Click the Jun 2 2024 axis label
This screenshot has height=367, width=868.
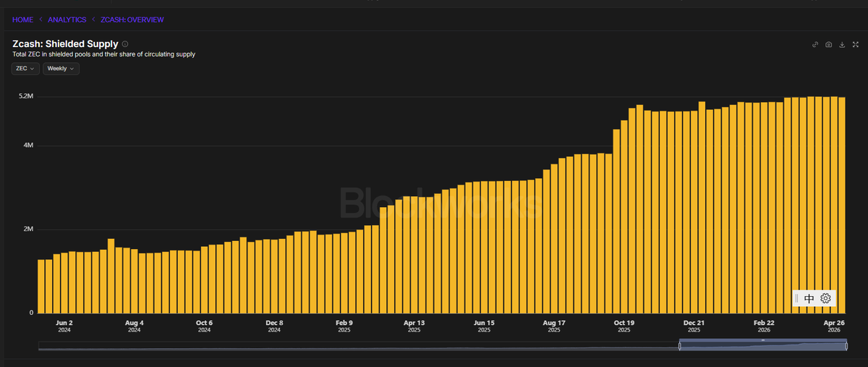pos(64,326)
